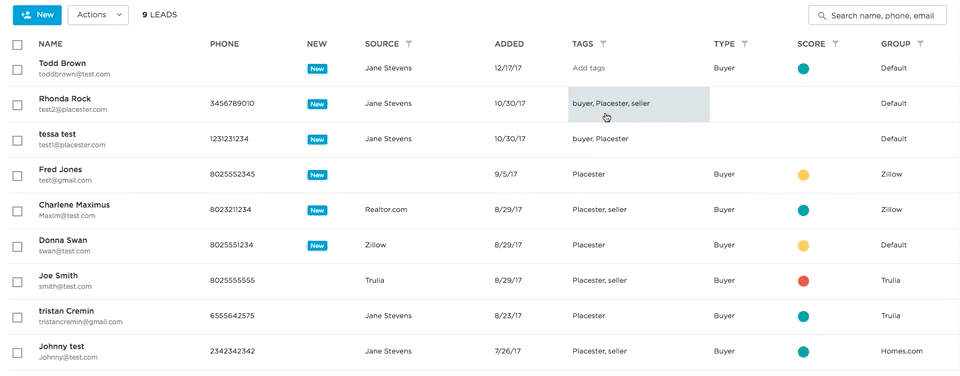Click source Realtor.com for Charlene Maximus
Viewport: 960px width, 376px height.
(x=386, y=209)
